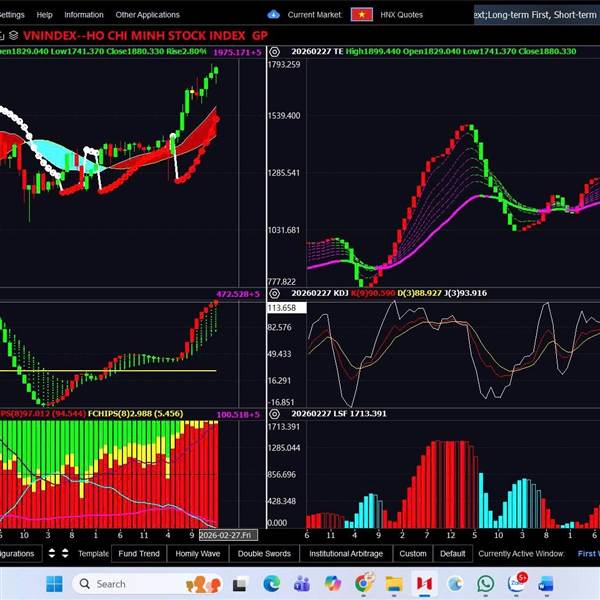Choose the Institutional Arbitrage template
The height and width of the screenshot is (600, 600).
(x=345, y=553)
